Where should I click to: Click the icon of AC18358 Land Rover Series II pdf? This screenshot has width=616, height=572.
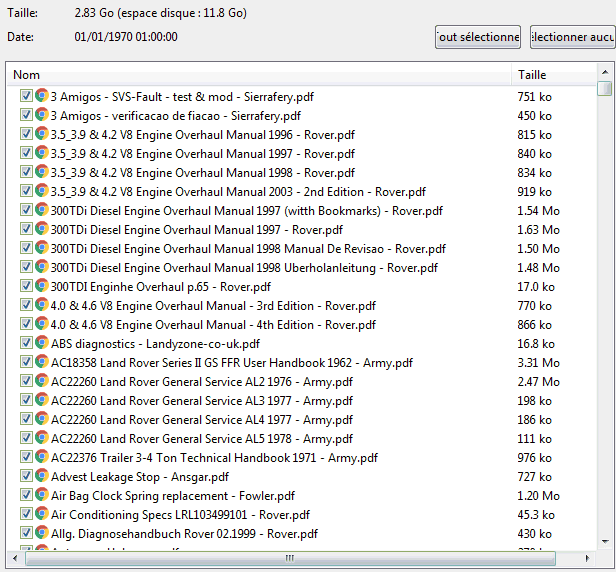tap(42, 362)
